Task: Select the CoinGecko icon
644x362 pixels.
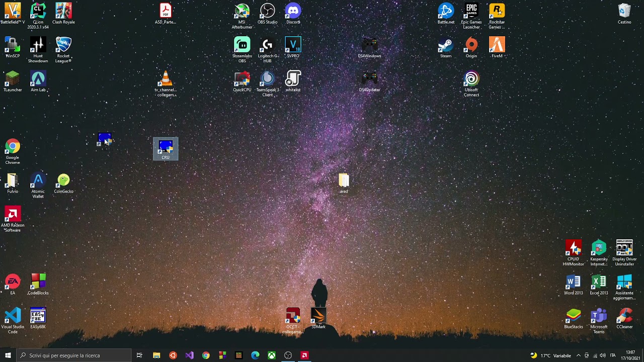Action: pos(63,183)
